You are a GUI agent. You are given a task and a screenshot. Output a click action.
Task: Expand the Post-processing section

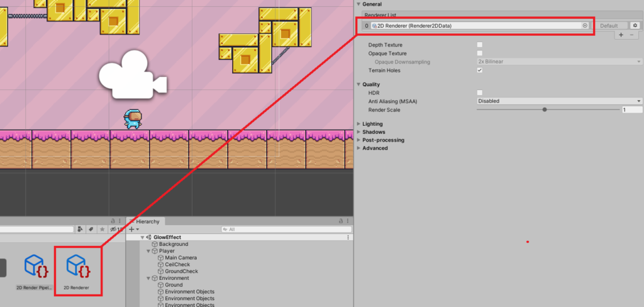358,140
